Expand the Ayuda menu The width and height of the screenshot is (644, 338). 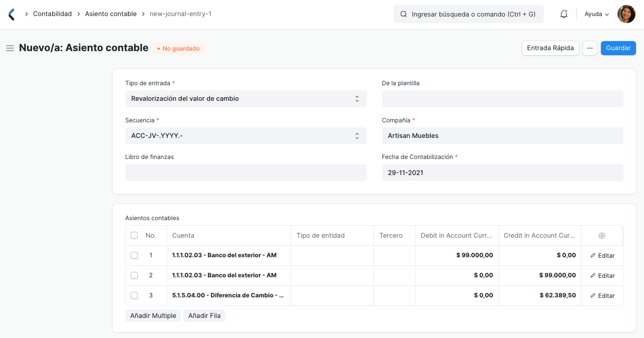pos(597,14)
